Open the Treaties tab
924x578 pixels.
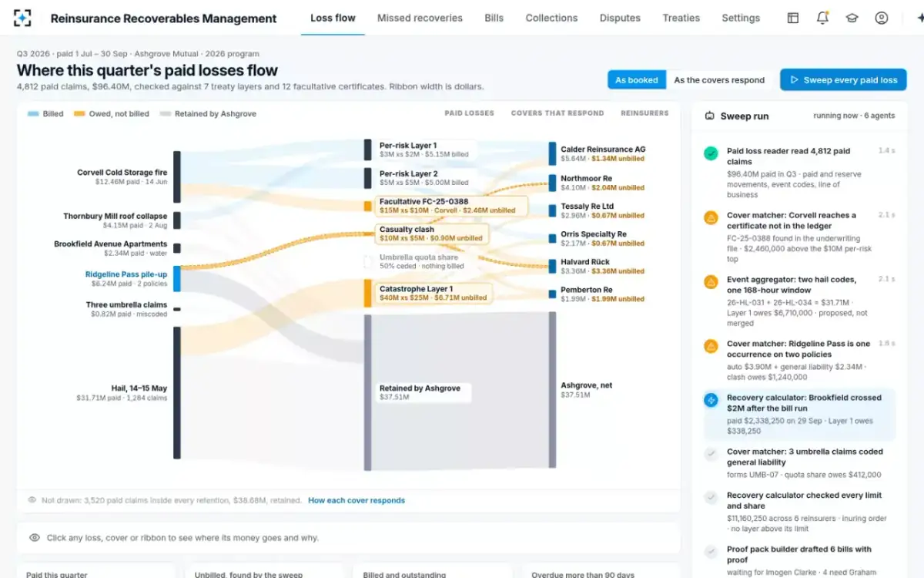(x=681, y=18)
